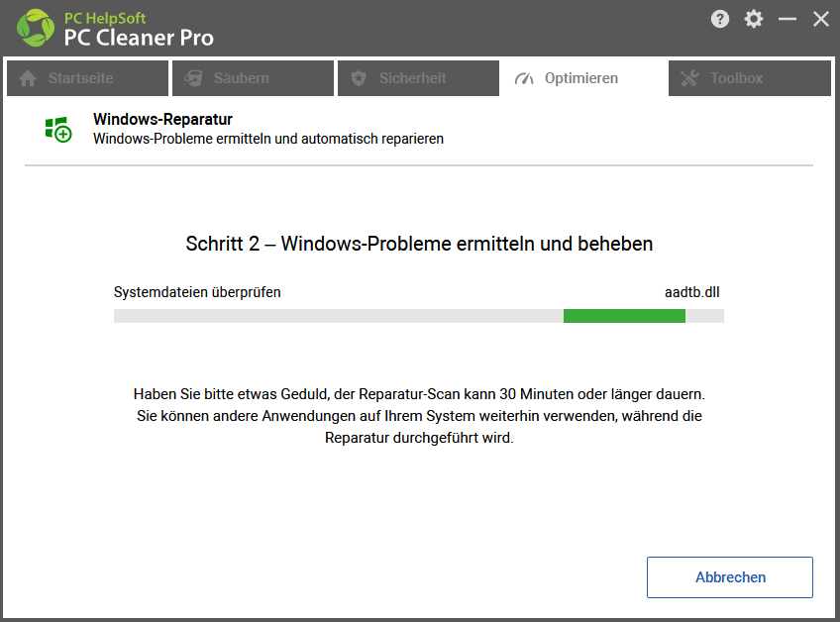Screen dimensions: 840x622
Task: Click the 'Systemdateien überprüfen' label
Action: [x=197, y=292]
